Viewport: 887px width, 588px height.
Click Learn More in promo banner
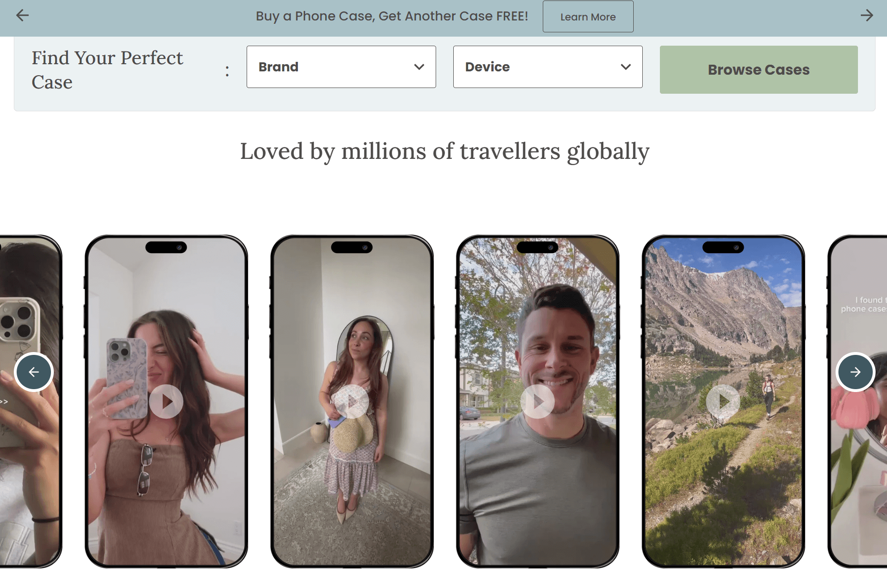pos(588,17)
